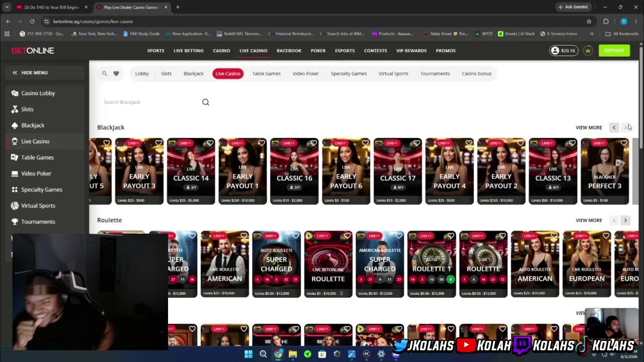Open VIP Rewards in top navigation
Viewport: 644px width, 362px height.
(x=411, y=50)
